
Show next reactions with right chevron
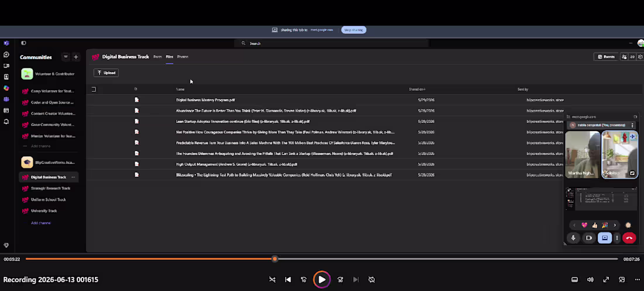coord(615,225)
